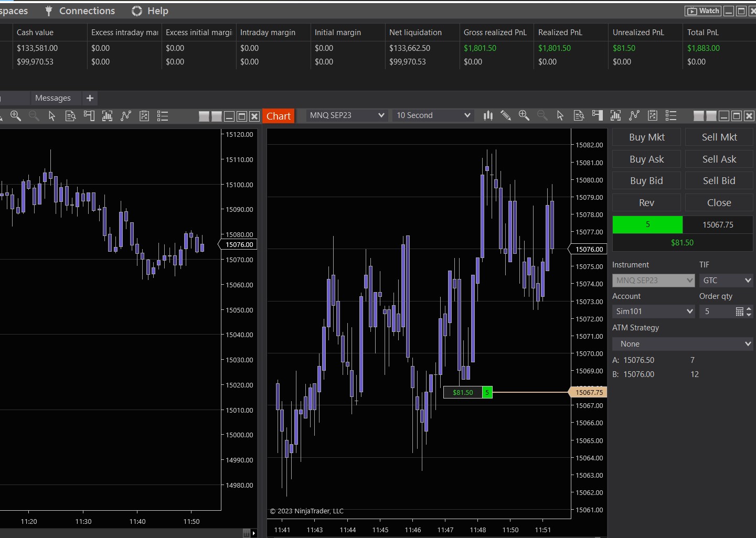
Task: Click the Close position button
Action: click(719, 203)
